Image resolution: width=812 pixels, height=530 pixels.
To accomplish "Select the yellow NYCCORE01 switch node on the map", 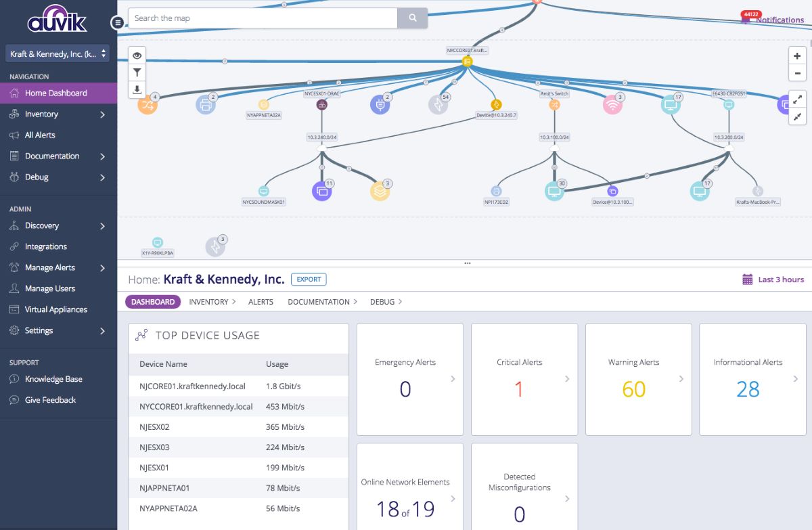I will pos(466,60).
